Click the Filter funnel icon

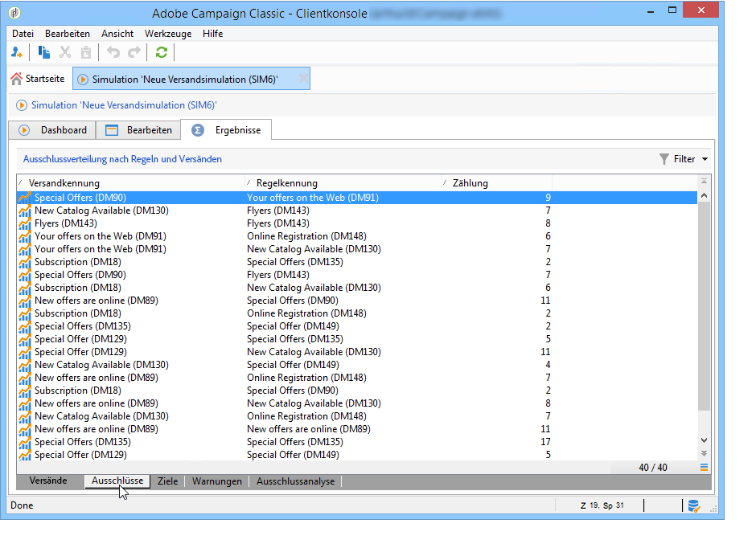click(x=664, y=159)
